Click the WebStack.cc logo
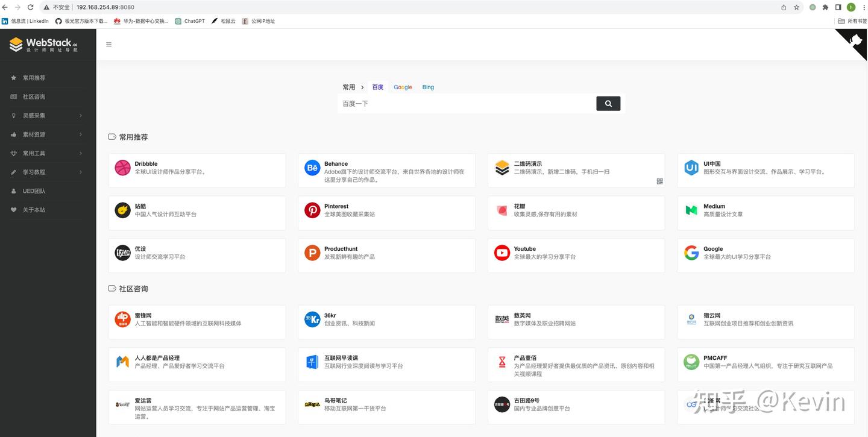Image resolution: width=868 pixels, height=437 pixels. pos(43,45)
